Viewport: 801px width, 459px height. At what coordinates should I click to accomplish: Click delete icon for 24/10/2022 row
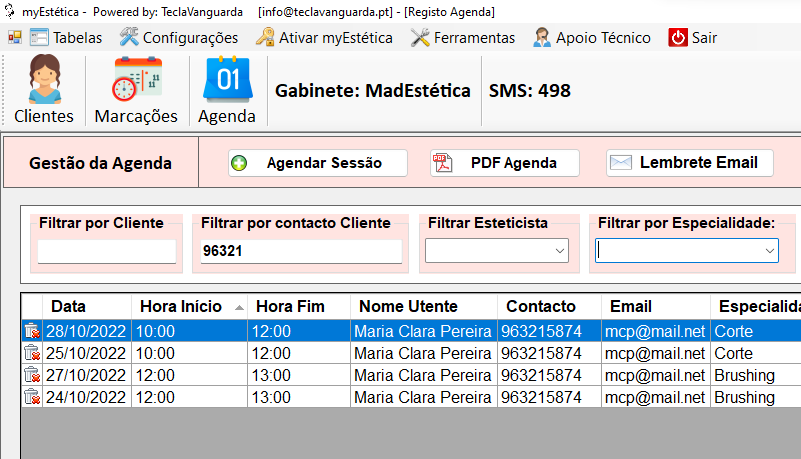31,397
